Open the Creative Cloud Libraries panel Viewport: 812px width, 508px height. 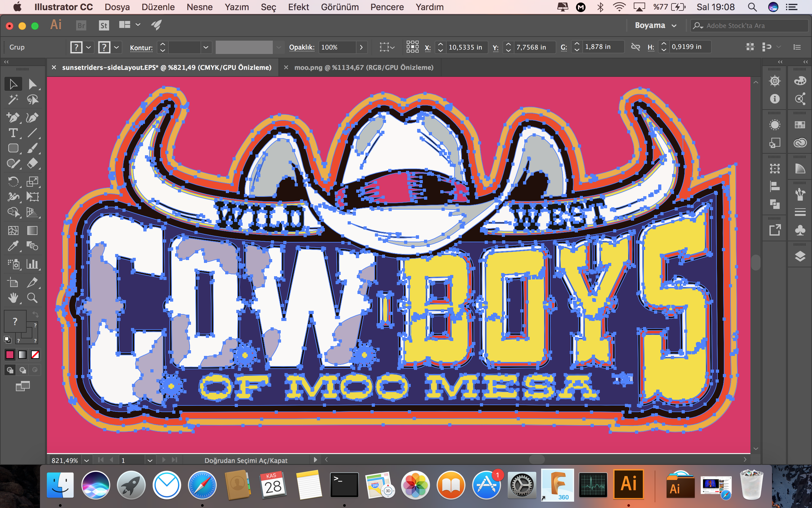pos(800,143)
